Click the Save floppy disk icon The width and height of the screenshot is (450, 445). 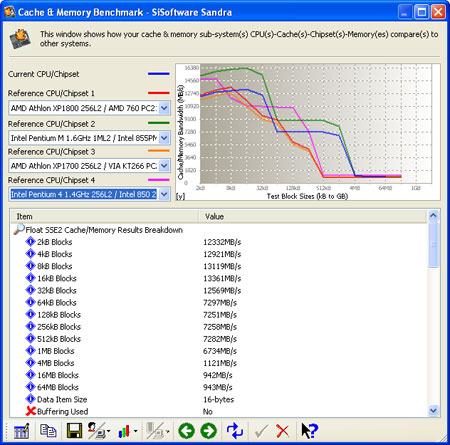(x=75, y=431)
